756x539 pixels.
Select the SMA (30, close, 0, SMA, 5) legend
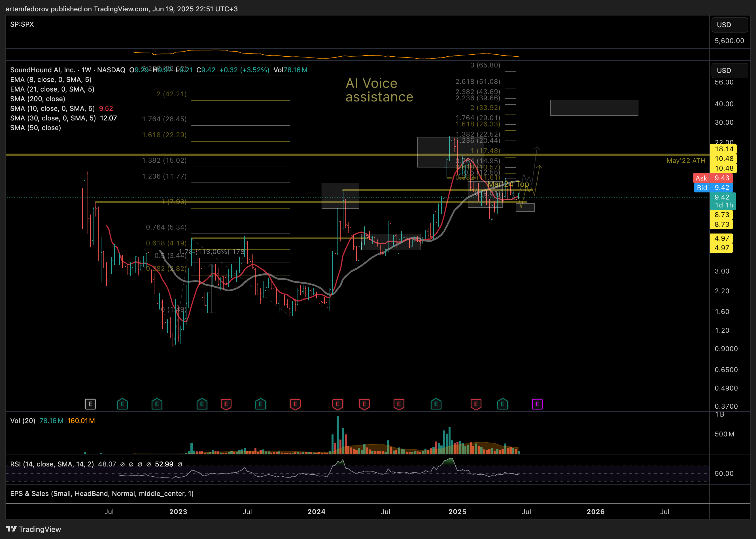[53, 118]
